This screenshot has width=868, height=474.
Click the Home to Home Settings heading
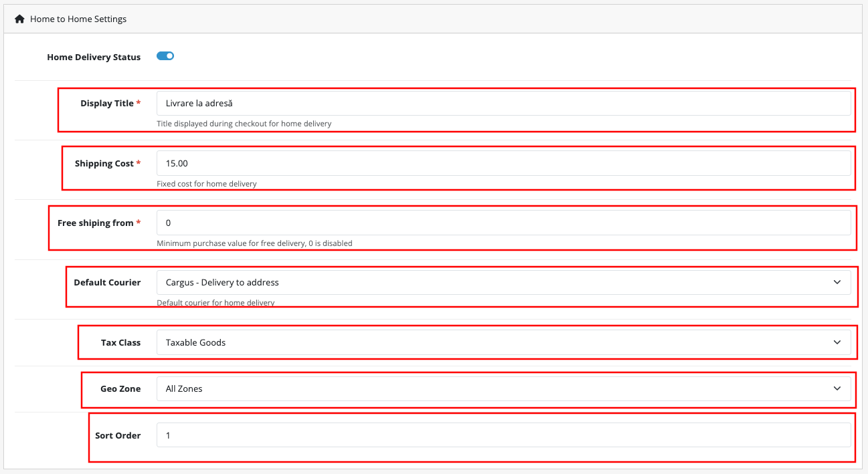tap(78, 19)
